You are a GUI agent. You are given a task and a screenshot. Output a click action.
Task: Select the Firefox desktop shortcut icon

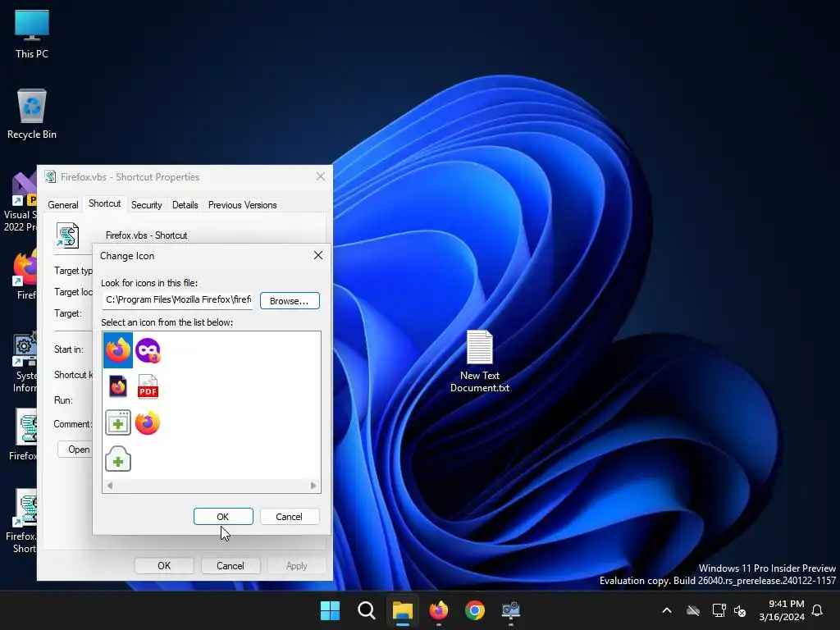coord(25,274)
